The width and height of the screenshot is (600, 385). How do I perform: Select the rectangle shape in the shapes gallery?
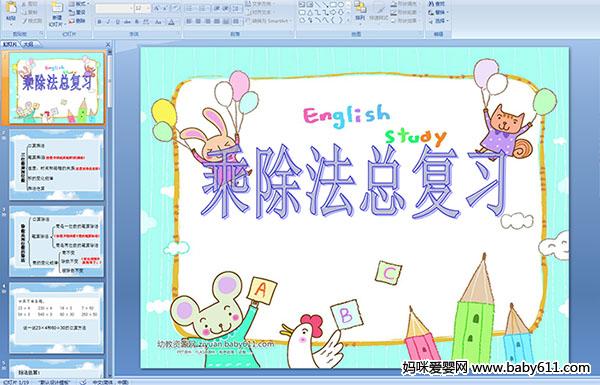coord(333,5)
